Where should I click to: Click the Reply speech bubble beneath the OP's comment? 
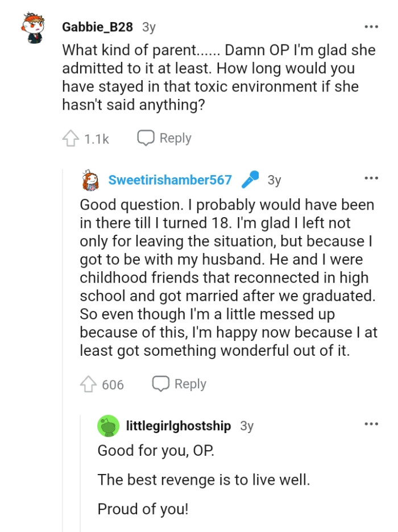click(161, 384)
